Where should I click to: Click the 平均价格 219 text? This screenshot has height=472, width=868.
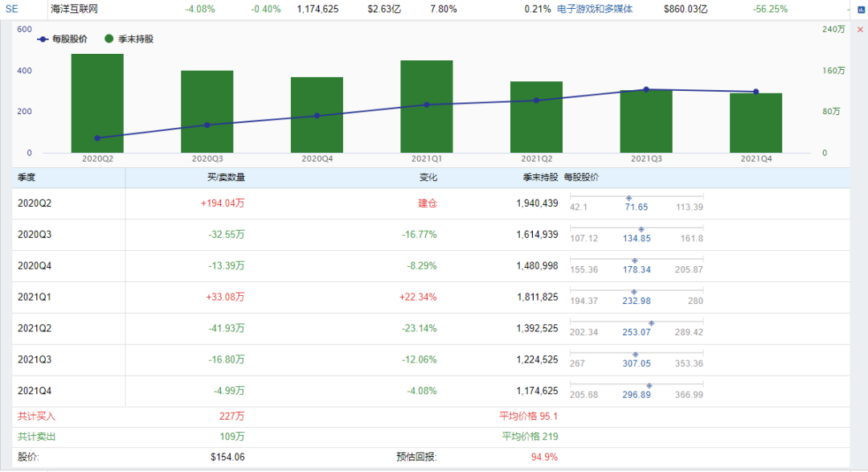(530, 437)
